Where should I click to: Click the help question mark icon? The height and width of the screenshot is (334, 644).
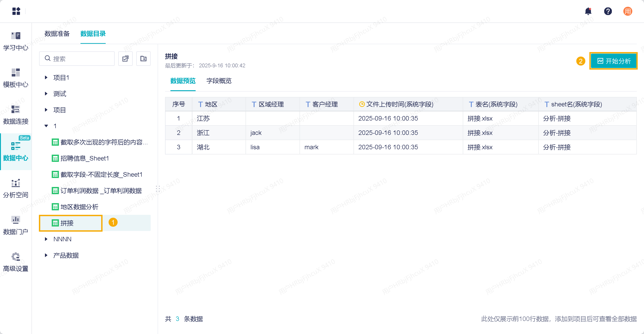tap(608, 11)
